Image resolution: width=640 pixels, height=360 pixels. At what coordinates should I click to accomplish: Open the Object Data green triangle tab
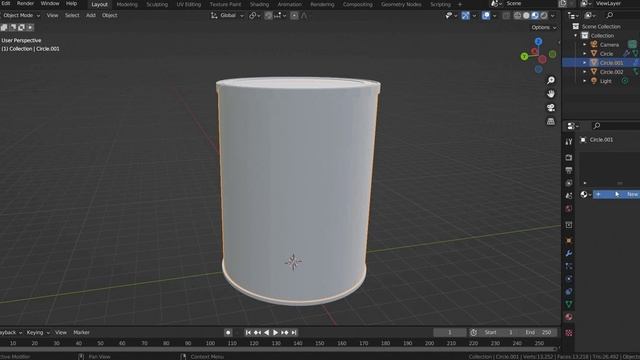[569, 304]
